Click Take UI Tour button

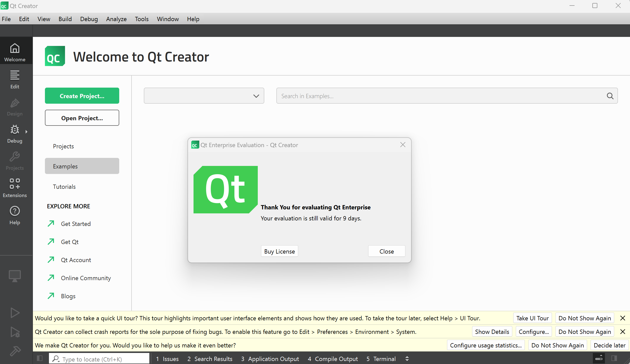pos(533,318)
